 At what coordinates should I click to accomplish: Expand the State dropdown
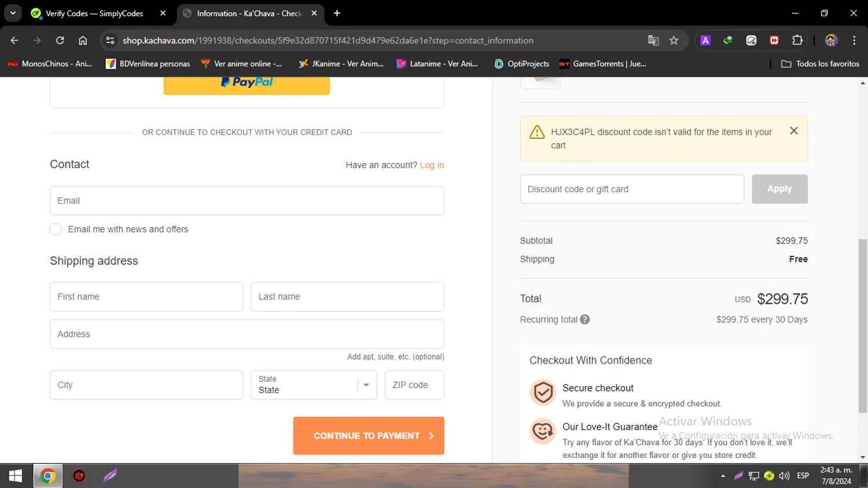[x=314, y=385]
